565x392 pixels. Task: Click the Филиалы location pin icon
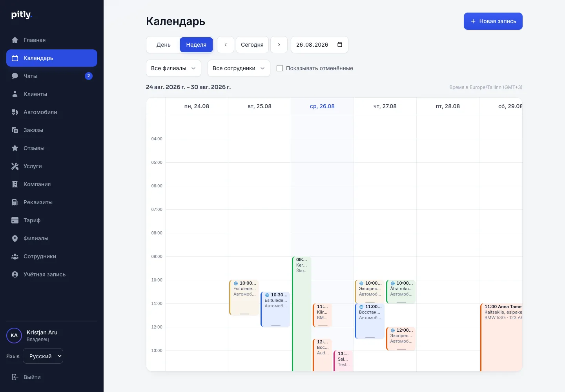point(15,238)
